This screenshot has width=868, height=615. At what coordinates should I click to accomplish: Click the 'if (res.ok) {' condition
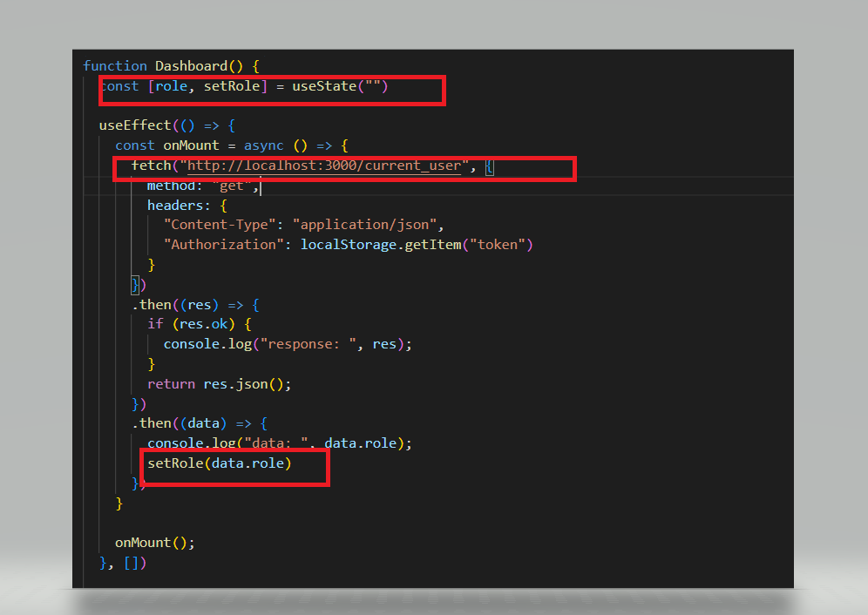pos(200,324)
